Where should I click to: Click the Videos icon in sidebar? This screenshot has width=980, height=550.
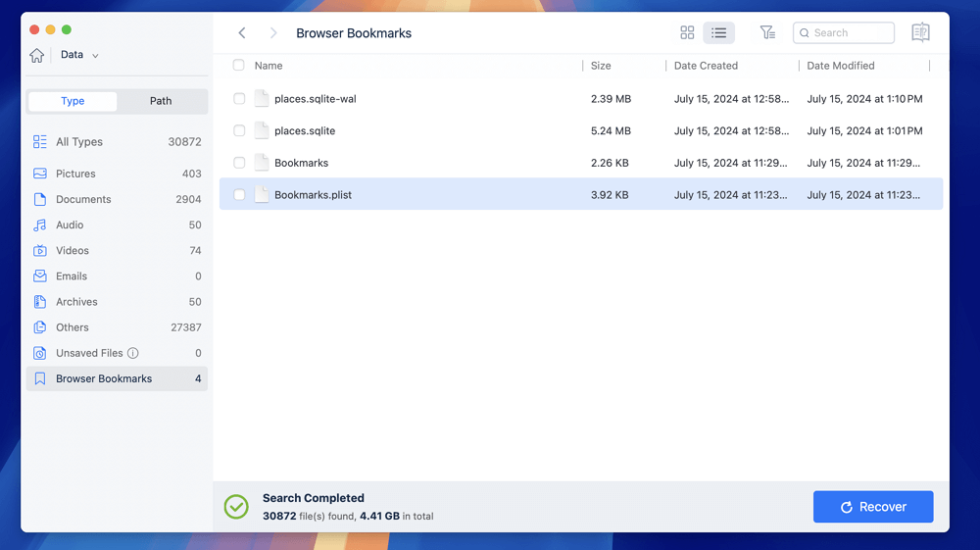(40, 251)
